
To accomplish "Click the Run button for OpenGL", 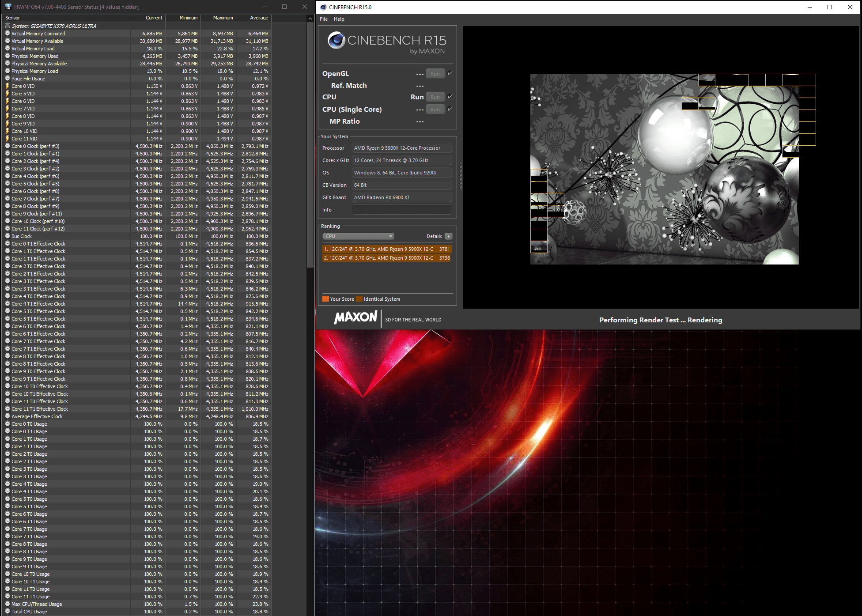I will [435, 74].
